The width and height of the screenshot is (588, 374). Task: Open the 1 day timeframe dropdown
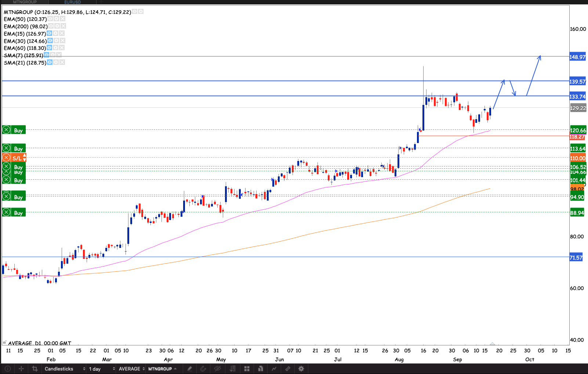102,369
